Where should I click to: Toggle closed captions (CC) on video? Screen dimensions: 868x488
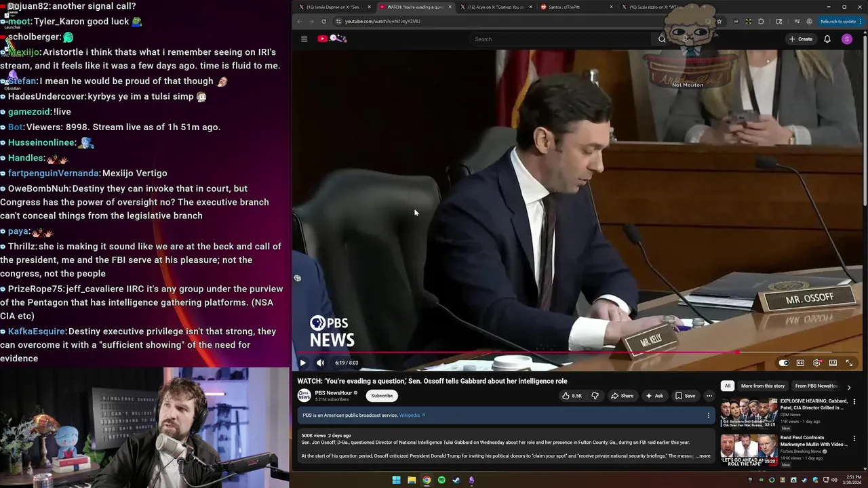coord(800,363)
